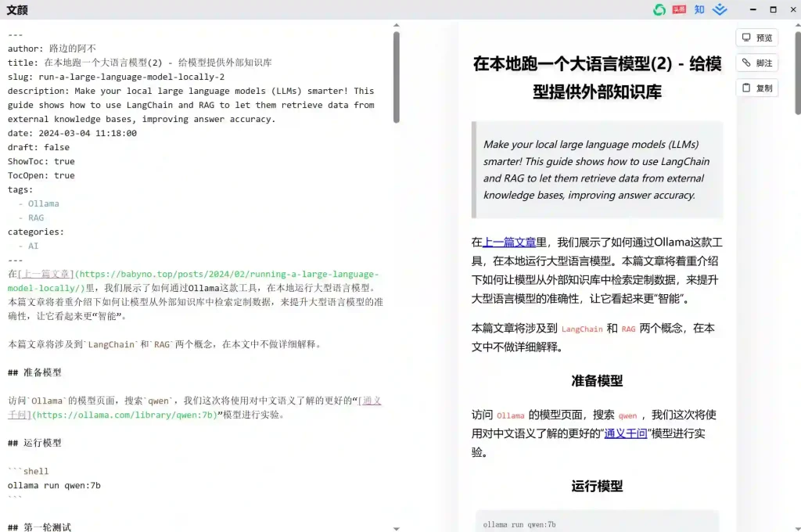801x532 pixels.
Task: Click the 预览 preview button
Action: point(757,38)
